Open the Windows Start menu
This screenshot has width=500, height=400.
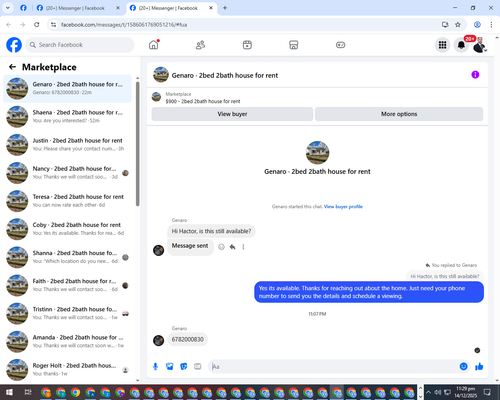[x=9, y=392]
